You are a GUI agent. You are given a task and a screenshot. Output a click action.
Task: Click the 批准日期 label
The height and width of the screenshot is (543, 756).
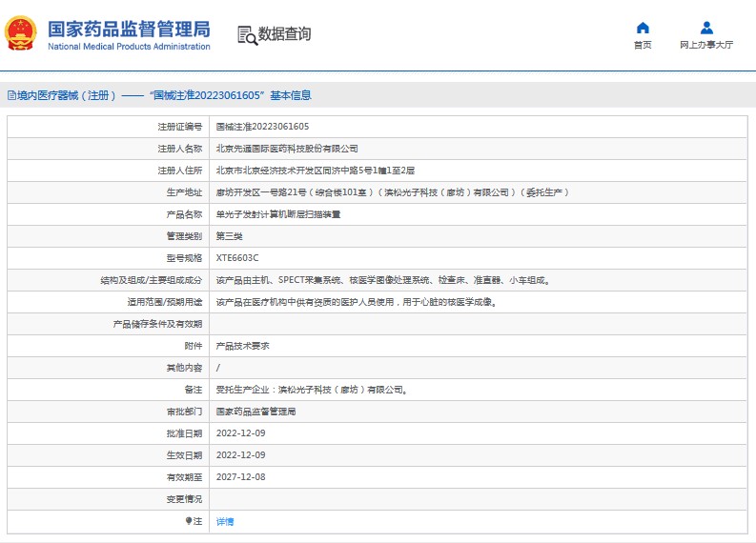pos(184,433)
